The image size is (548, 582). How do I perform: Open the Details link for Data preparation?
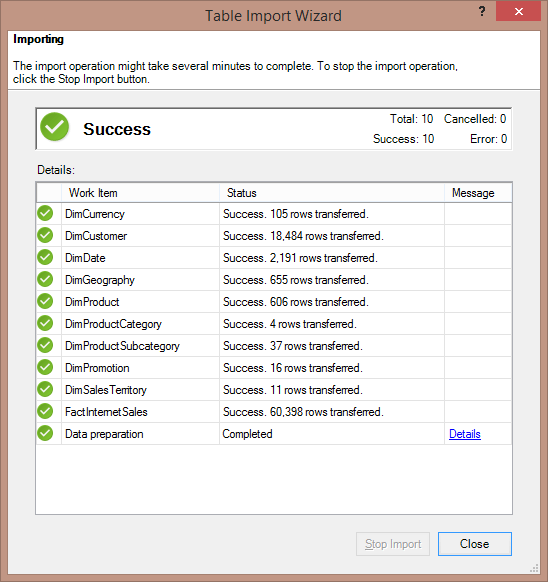click(465, 434)
